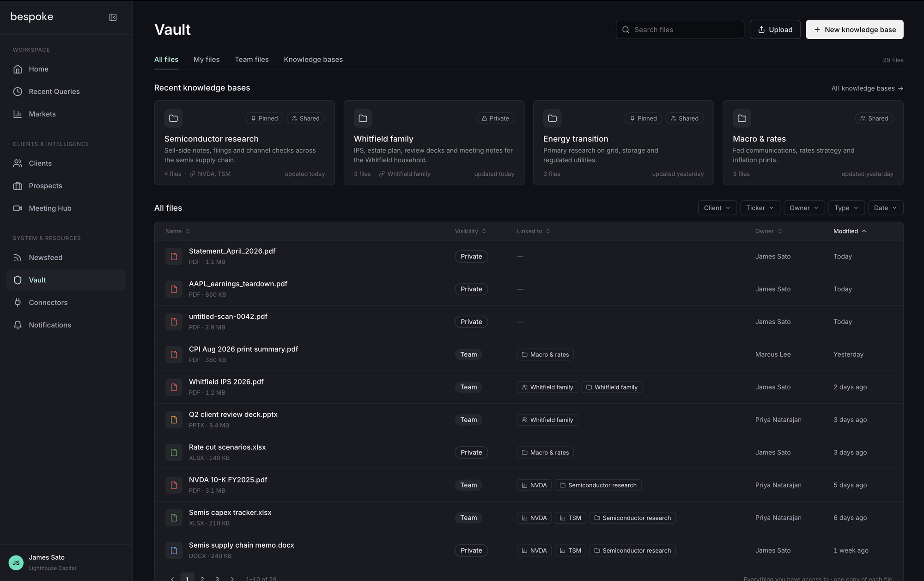Sort by the Owner column header

click(768, 231)
